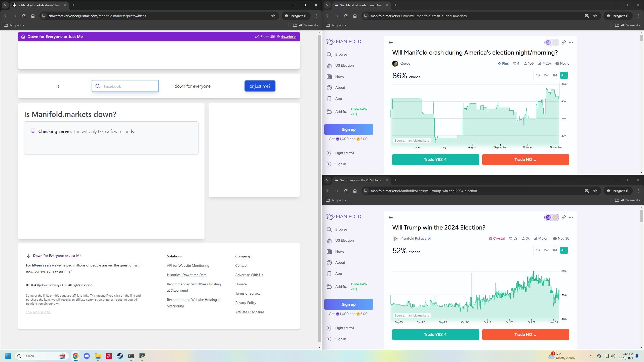The image size is (644, 362).
Task: Go back arrow on crash market page
Action: 391,42
